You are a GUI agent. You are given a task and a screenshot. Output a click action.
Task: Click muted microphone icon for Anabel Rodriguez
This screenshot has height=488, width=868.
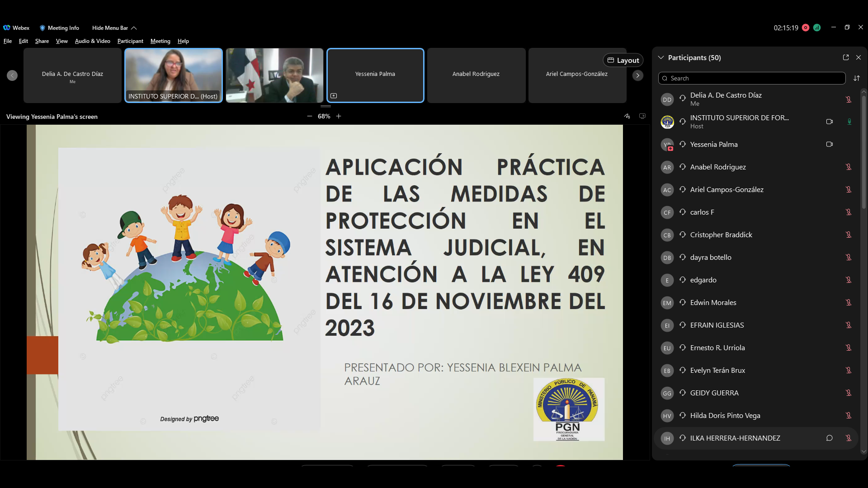(x=849, y=167)
